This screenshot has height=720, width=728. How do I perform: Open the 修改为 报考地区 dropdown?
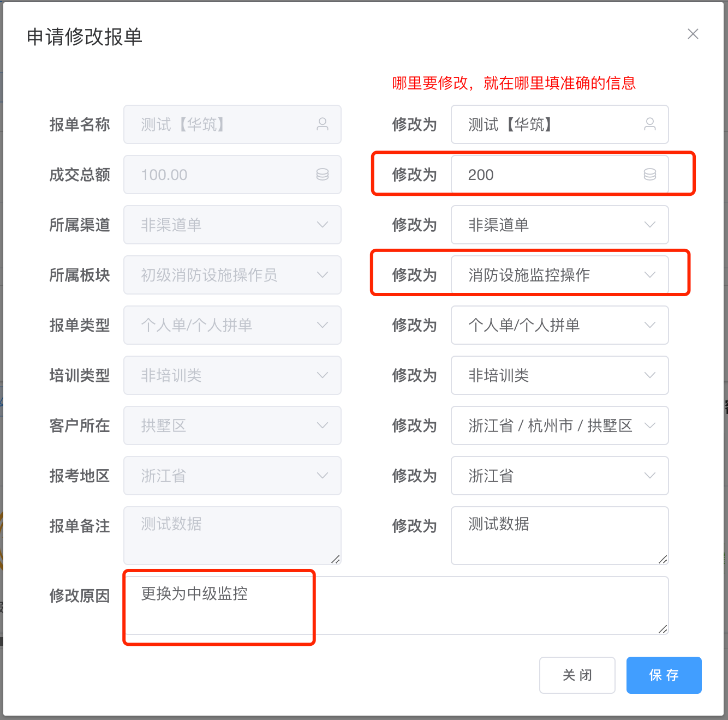(x=559, y=476)
